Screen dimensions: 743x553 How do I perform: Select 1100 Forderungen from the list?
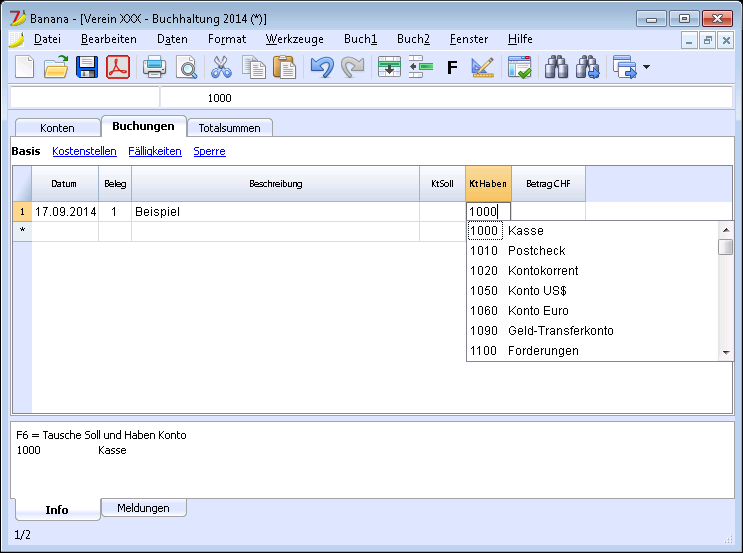tap(593, 351)
